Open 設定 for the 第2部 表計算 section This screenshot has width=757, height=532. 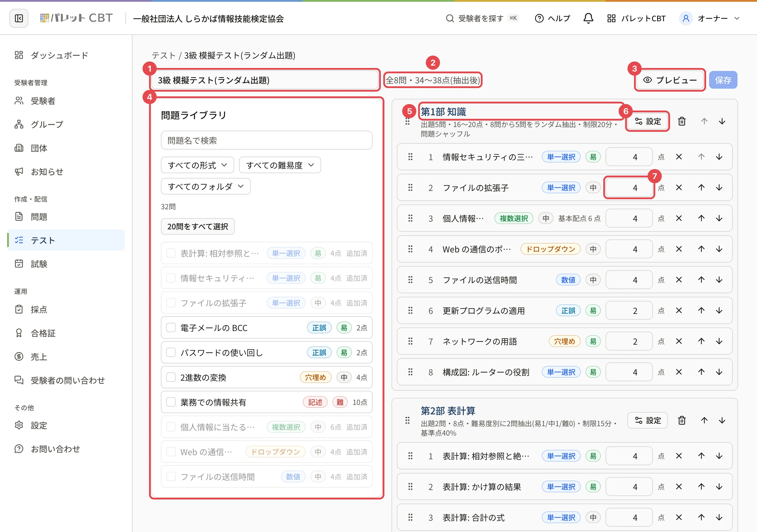648,420
